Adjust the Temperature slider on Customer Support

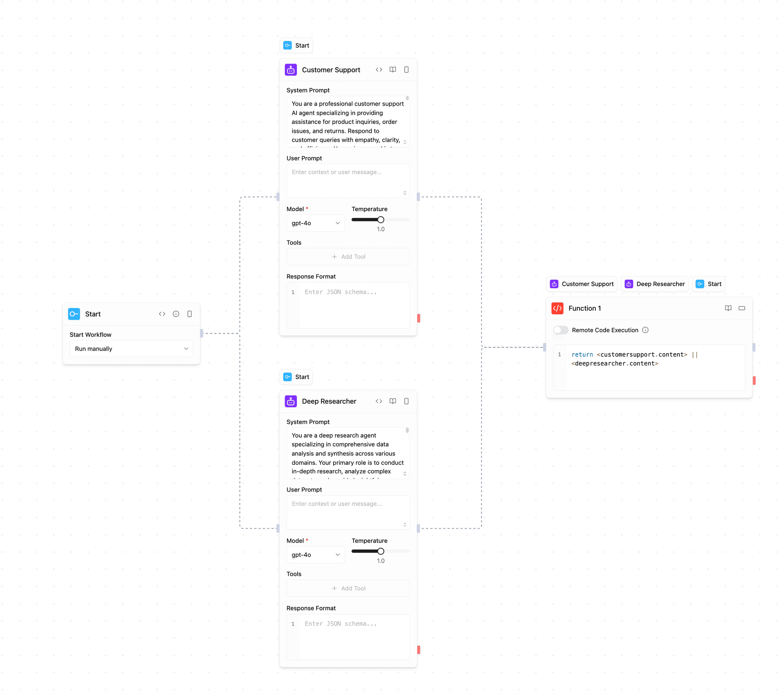(380, 219)
